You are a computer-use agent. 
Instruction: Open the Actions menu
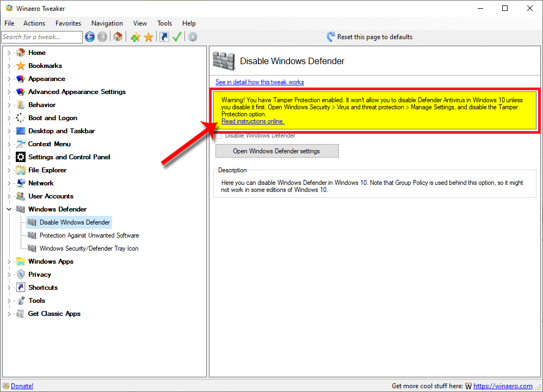[34, 23]
